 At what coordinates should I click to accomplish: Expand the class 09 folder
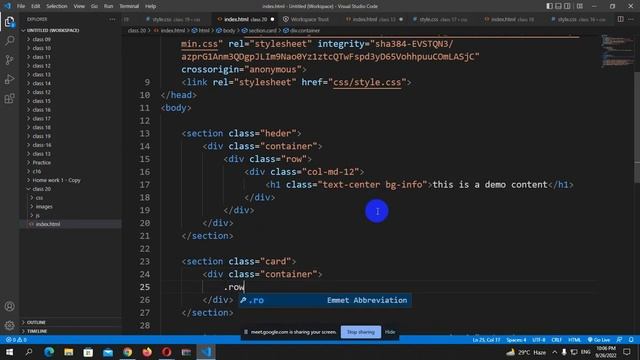[41, 39]
